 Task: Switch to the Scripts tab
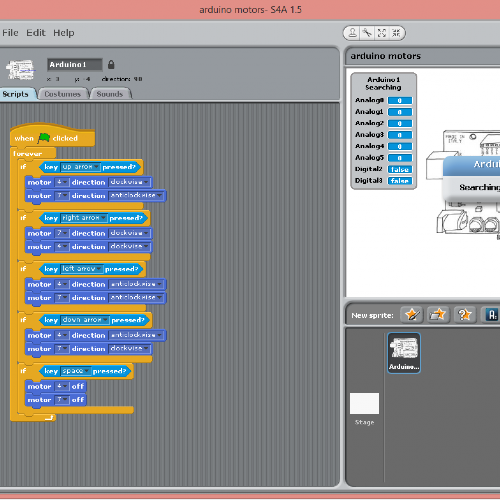pos(16,94)
